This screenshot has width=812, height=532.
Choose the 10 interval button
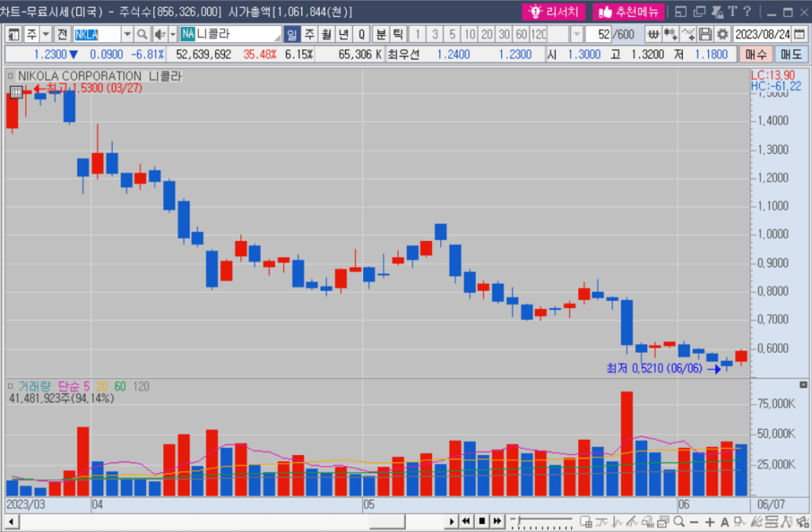(469, 34)
